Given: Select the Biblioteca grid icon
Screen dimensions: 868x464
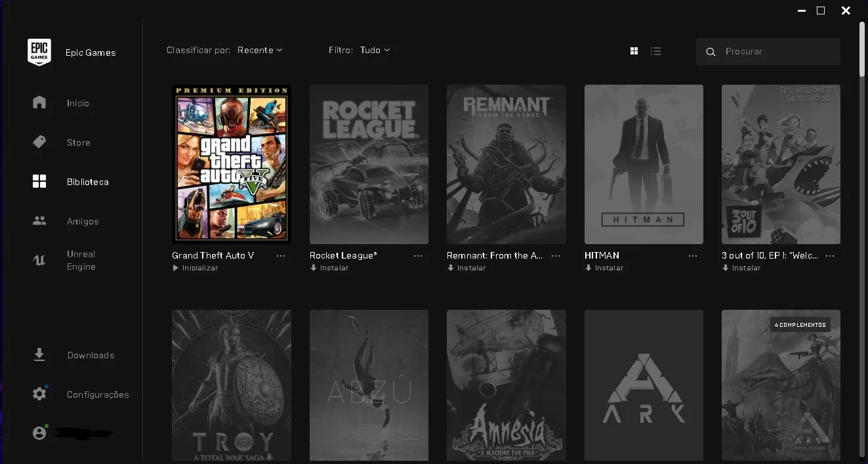Looking at the screenshot, I should coord(39,182).
